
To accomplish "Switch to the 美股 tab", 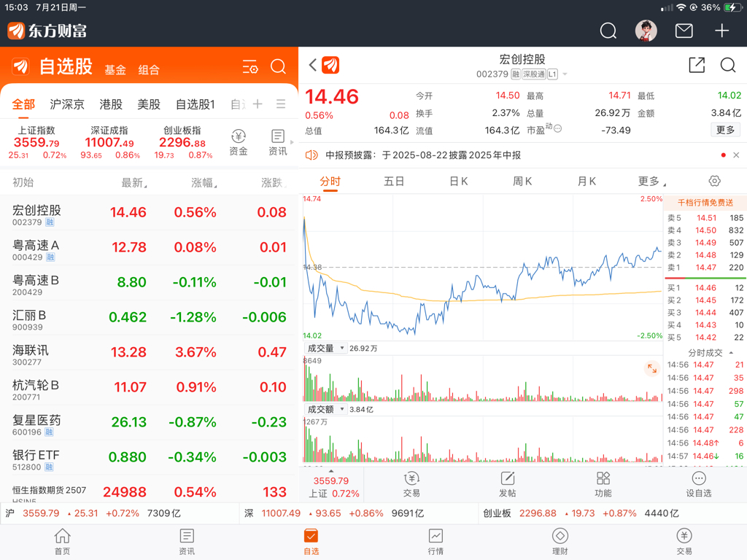I will (149, 104).
